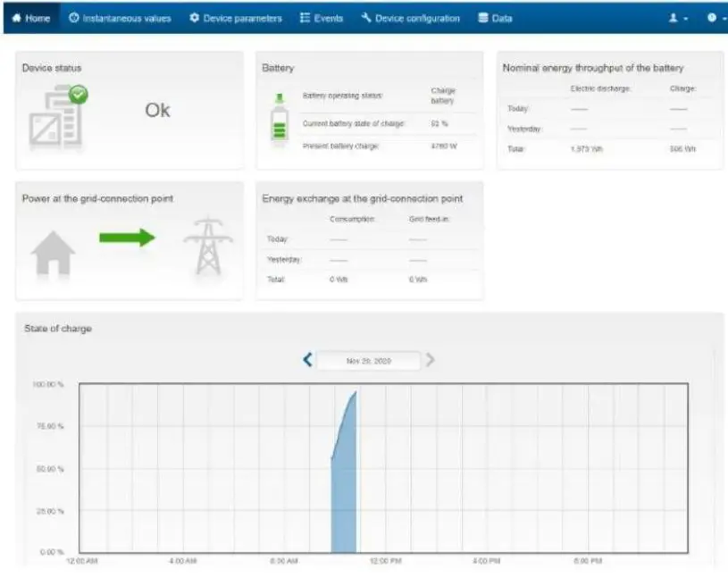Click the "Device status" card title

pos(52,68)
